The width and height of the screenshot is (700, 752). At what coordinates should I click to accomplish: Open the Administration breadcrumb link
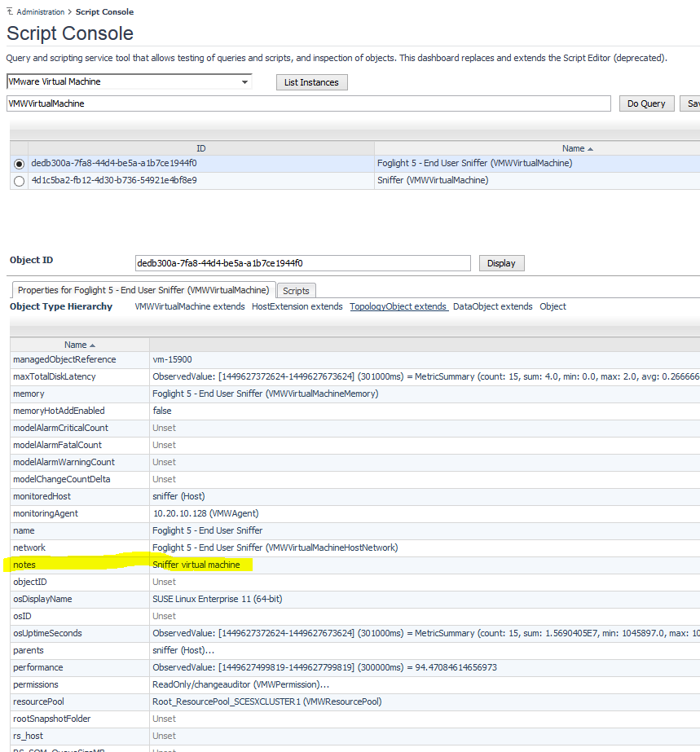(x=40, y=12)
